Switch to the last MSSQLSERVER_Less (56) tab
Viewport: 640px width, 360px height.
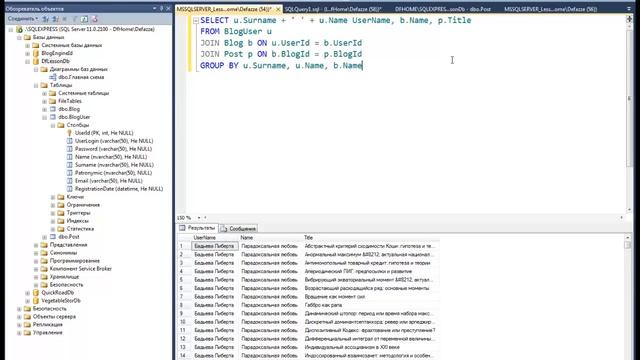[x=550, y=9]
